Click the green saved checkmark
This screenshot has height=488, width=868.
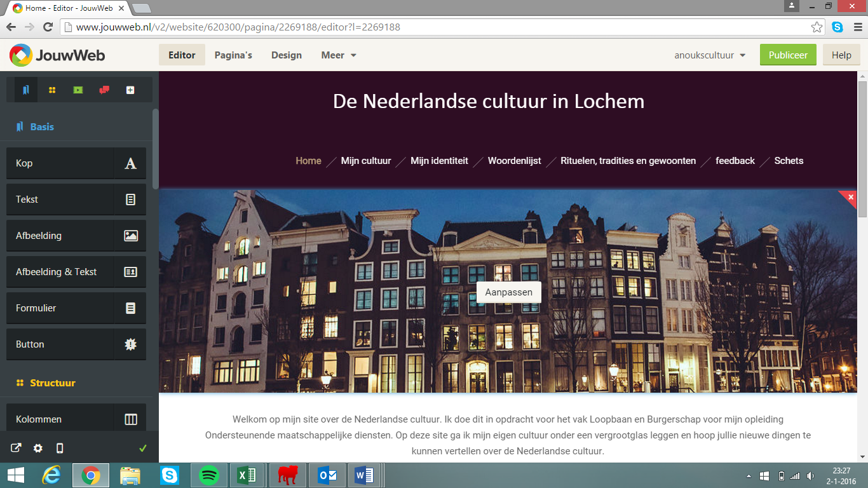click(143, 448)
